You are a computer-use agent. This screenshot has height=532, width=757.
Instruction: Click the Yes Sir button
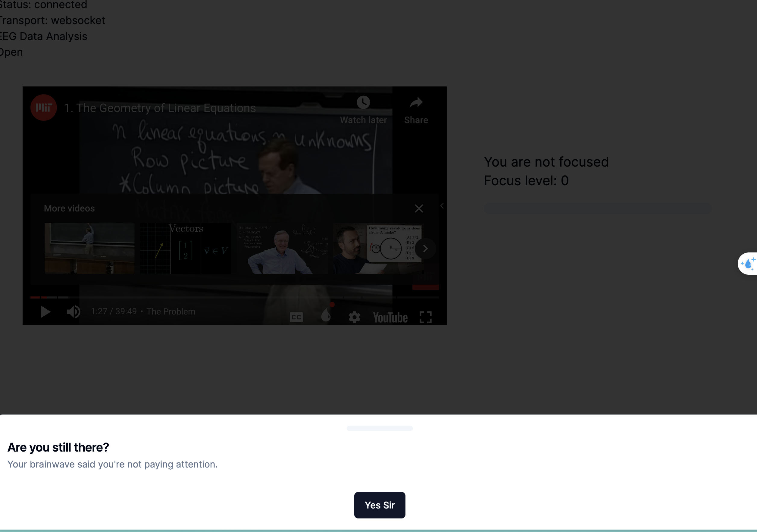(380, 505)
